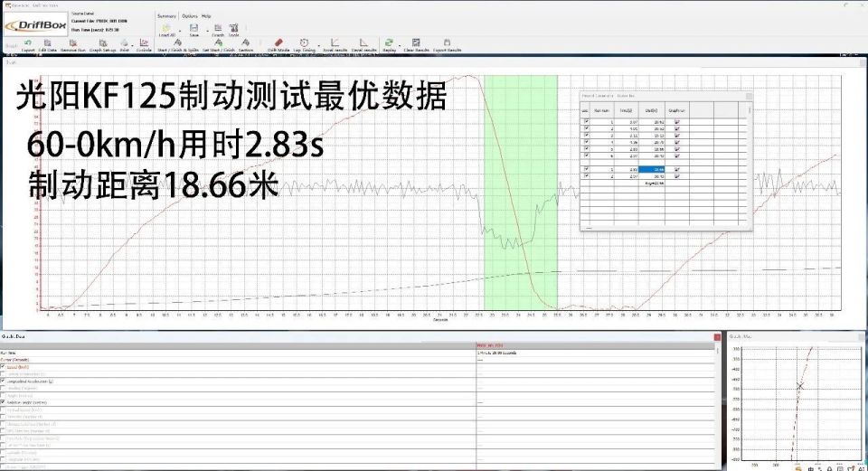
Task: Click the Dist(m) column header
Action: tap(652, 110)
